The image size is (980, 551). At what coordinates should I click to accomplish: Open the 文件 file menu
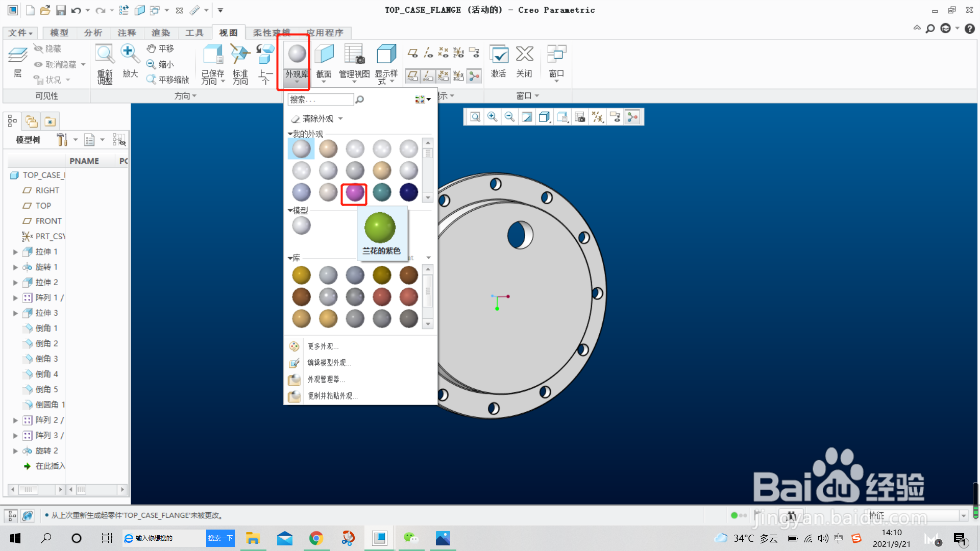pyautogui.click(x=20, y=33)
